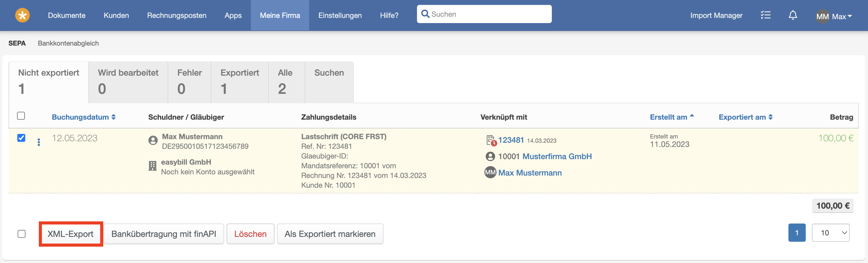Click the invoice document icon beside 123481
This screenshot has height=263, width=868.
(491, 140)
